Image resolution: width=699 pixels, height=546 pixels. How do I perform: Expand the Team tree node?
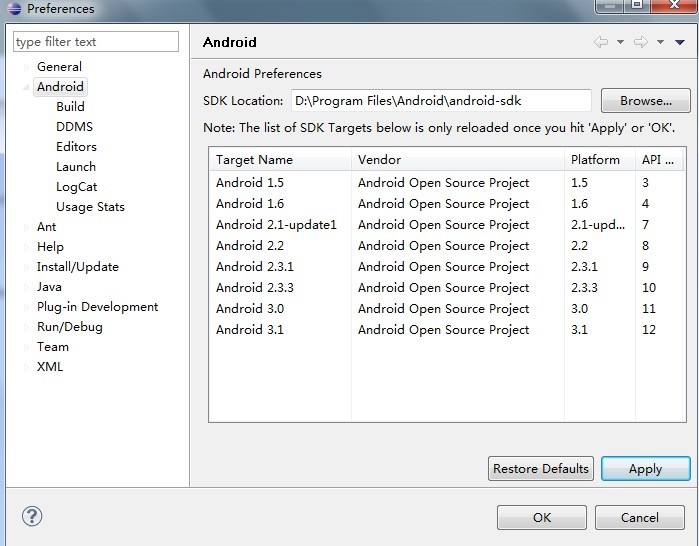[x=26, y=347]
